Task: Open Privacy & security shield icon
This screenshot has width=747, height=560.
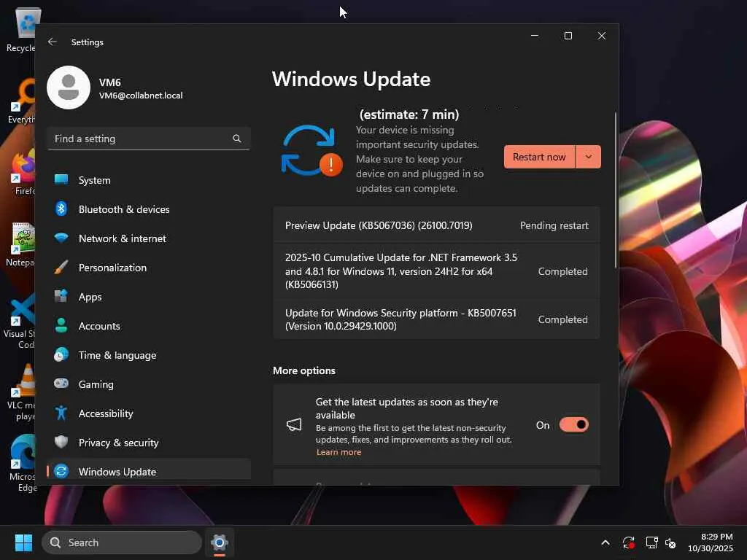Action: click(x=61, y=442)
